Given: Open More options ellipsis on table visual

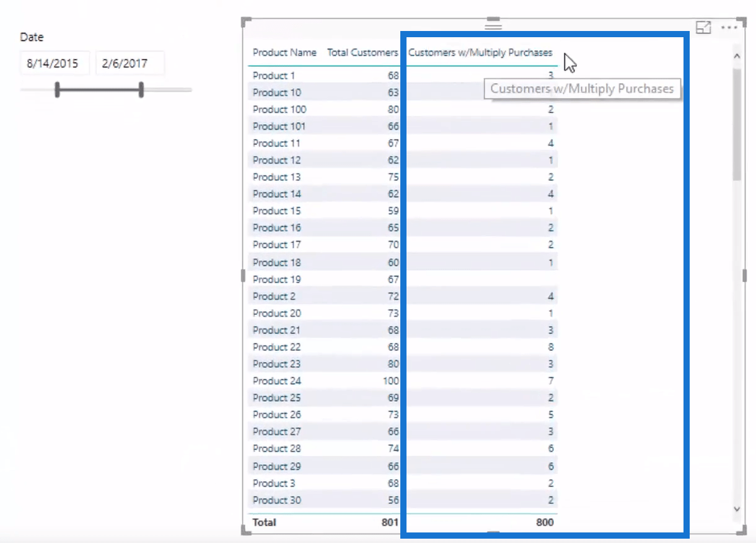Looking at the screenshot, I should point(729,28).
